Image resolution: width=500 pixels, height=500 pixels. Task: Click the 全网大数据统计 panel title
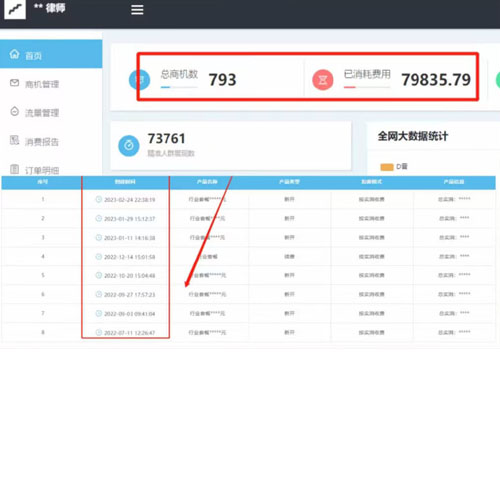pyautogui.click(x=413, y=136)
